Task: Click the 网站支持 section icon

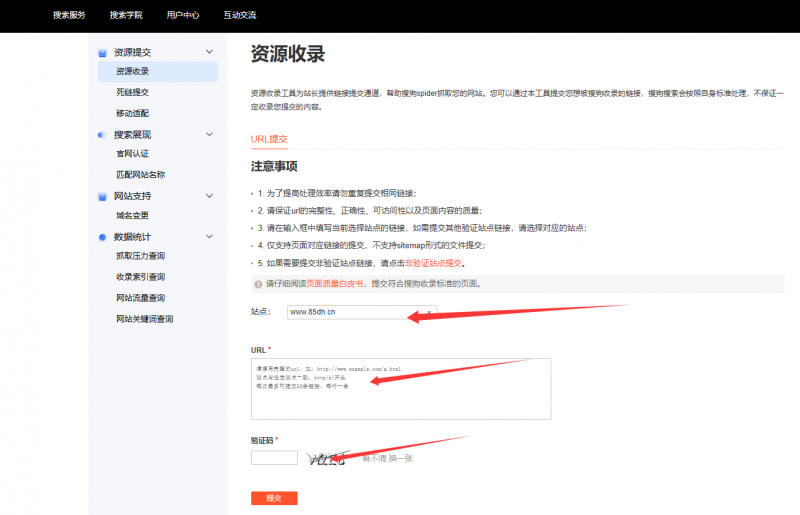Action: (x=102, y=196)
